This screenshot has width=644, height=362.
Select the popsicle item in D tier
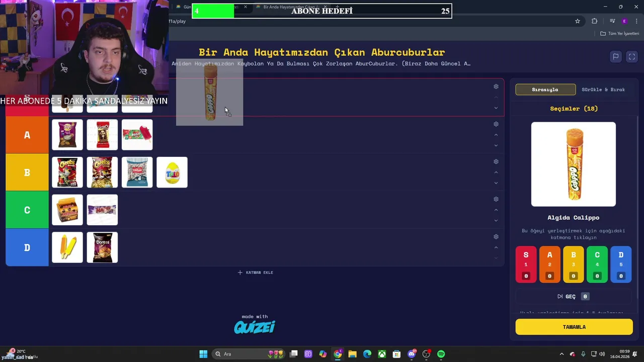point(67,247)
